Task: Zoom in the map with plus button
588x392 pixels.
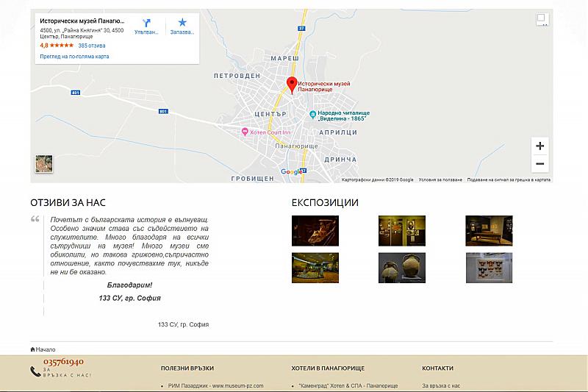Action: (539, 146)
